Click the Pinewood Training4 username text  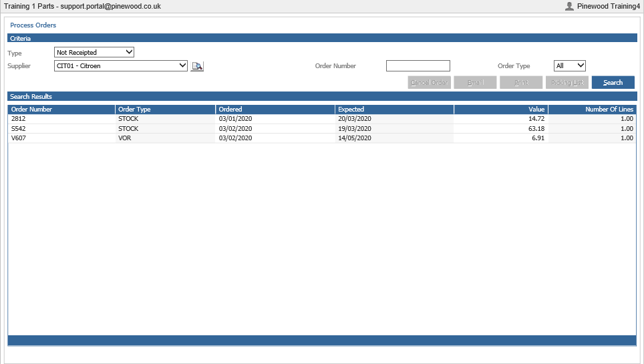(609, 6)
